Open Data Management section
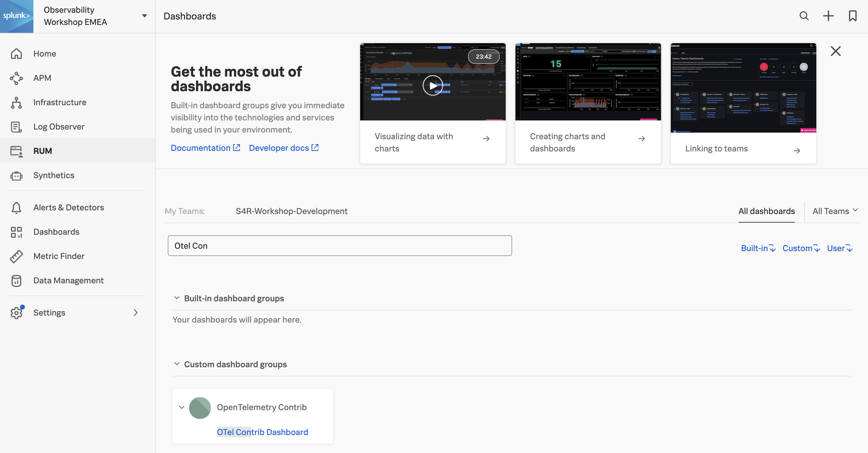The height and width of the screenshot is (453, 868). (69, 280)
